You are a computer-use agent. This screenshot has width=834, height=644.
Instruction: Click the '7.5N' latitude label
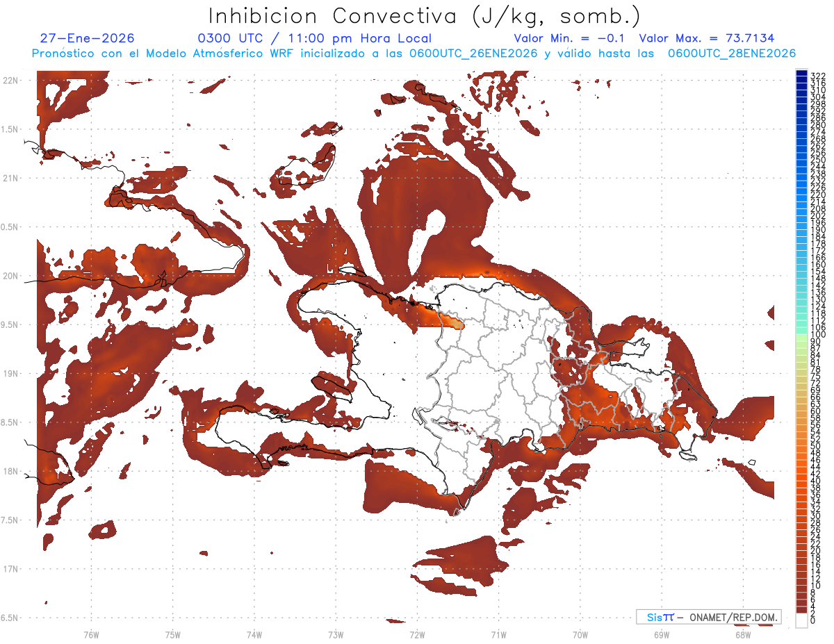click(x=10, y=520)
